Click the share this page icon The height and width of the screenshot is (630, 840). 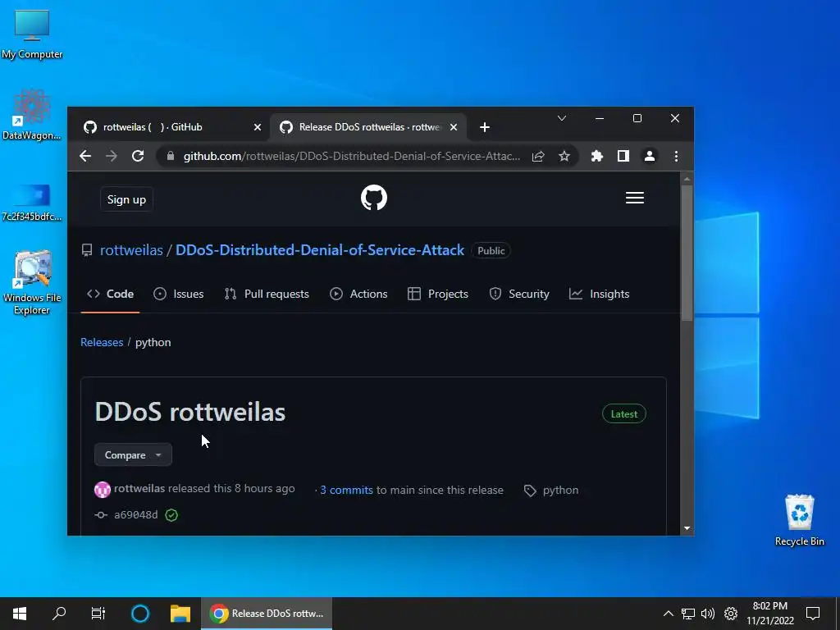click(538, 156)
